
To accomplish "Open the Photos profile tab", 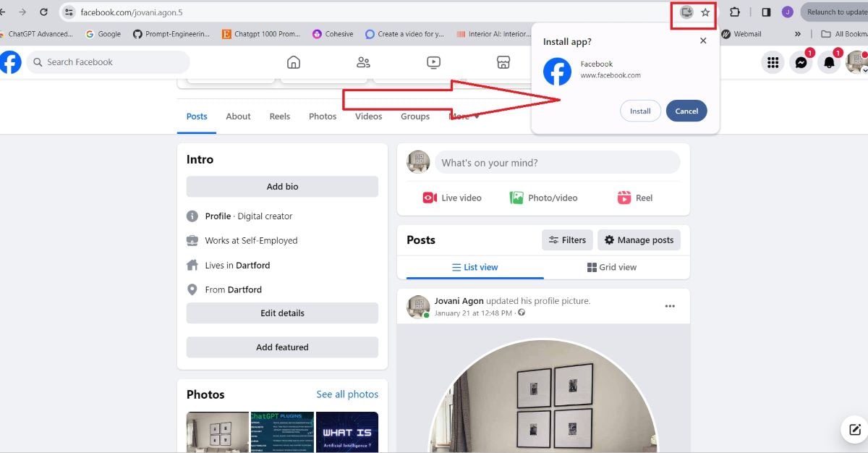I will coord(323,116).
